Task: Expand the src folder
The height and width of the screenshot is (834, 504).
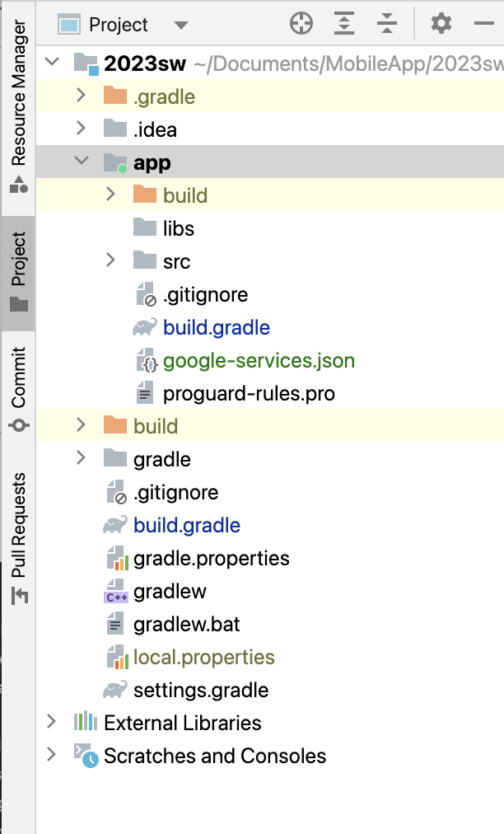Action: click(110, 261)
